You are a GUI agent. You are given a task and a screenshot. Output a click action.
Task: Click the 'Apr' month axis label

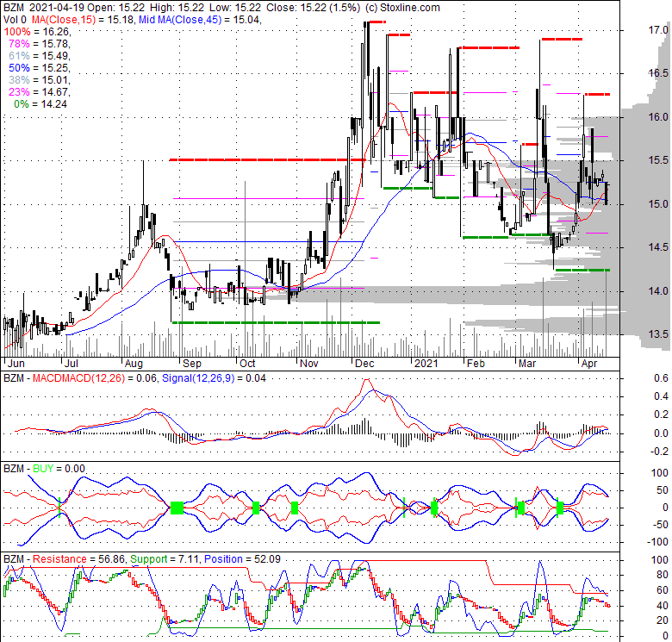(x=588, y=364)
